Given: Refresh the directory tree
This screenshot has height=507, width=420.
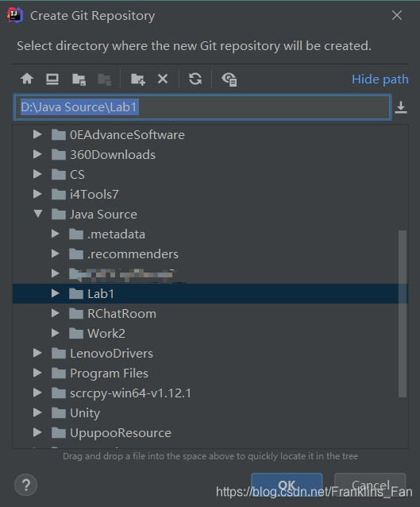Looking at the screenshot, I should coord(195,79).
